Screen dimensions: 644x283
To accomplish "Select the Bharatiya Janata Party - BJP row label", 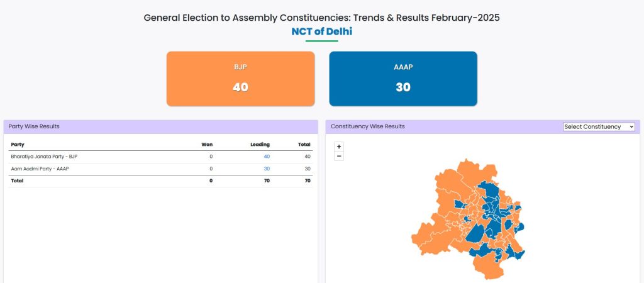I will coord(44,157).
